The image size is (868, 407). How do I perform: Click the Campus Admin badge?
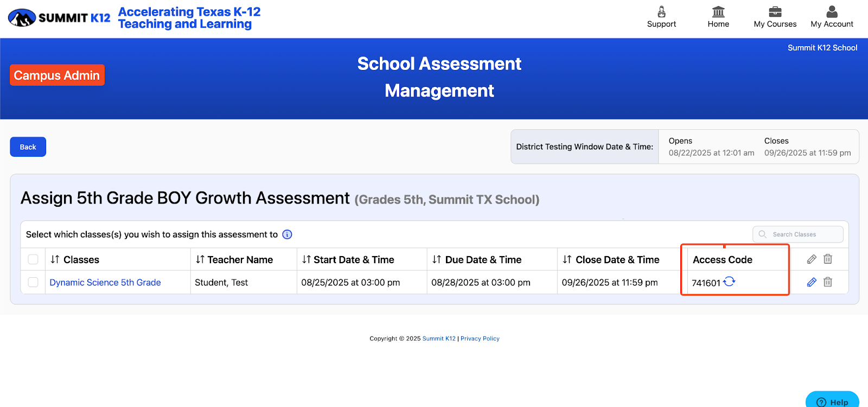(x=57, y=75)
